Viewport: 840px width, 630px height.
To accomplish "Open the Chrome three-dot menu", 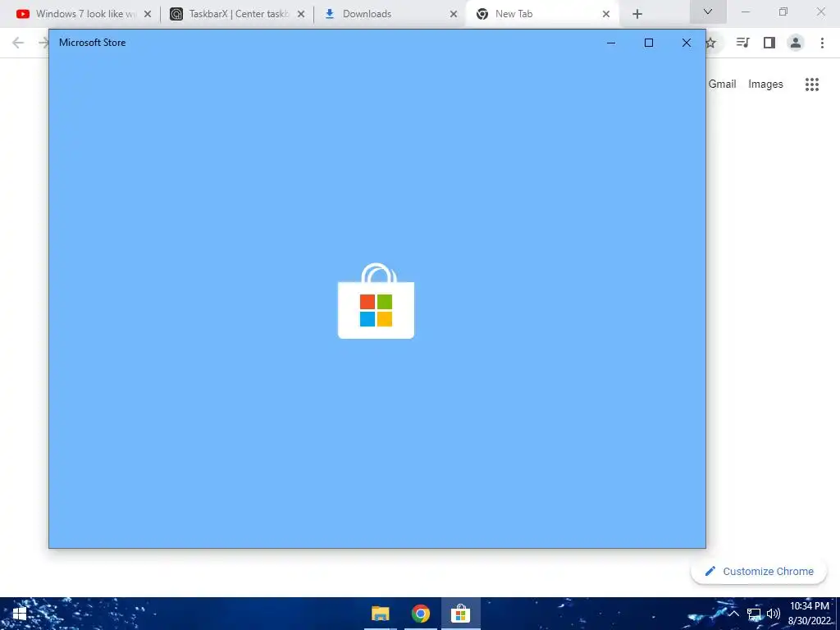I will pos(822,43).
